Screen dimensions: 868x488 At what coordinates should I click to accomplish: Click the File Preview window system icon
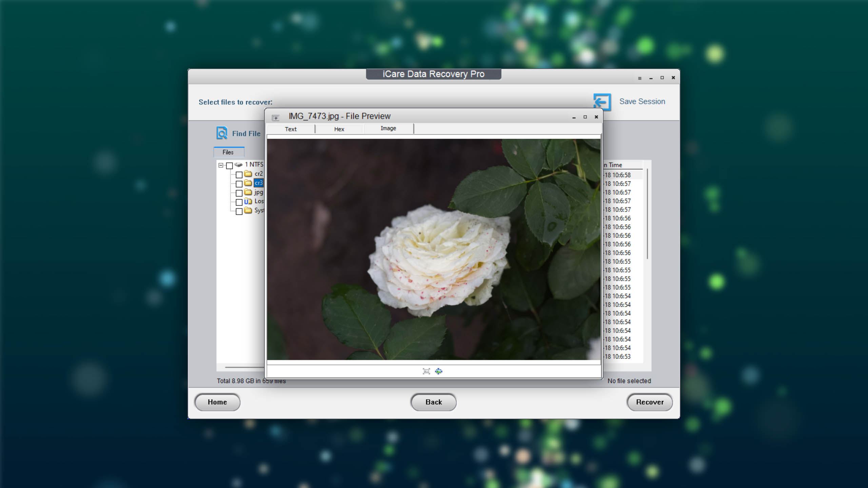click(275, 118)
